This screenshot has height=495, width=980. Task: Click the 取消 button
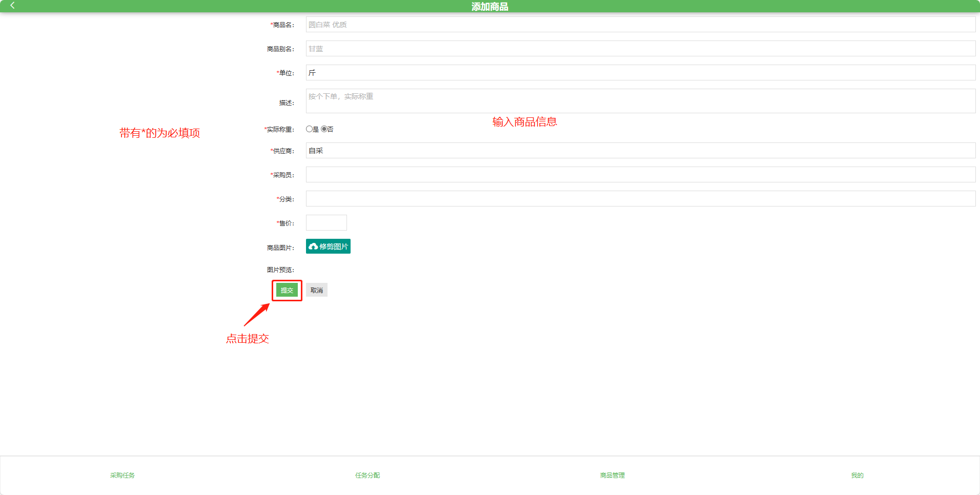tap(317, 290)
